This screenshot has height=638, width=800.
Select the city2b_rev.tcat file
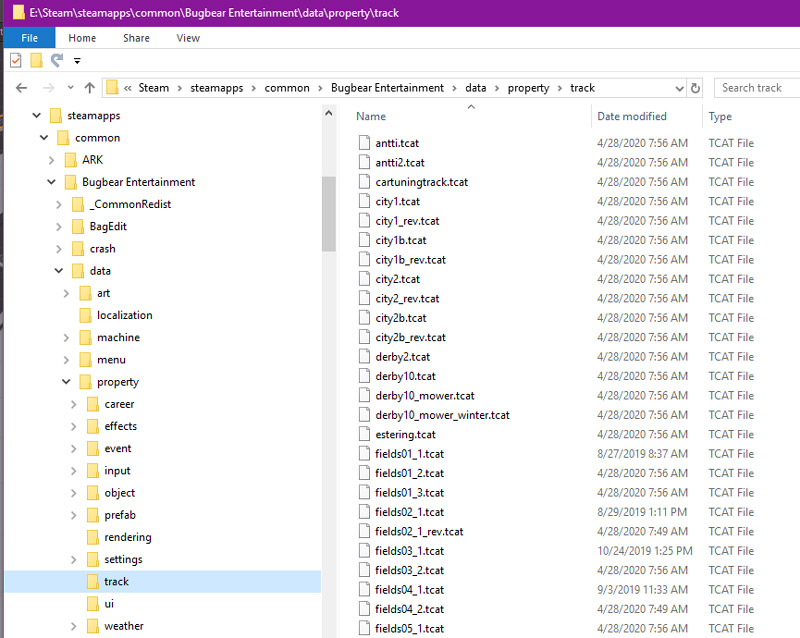410,337
